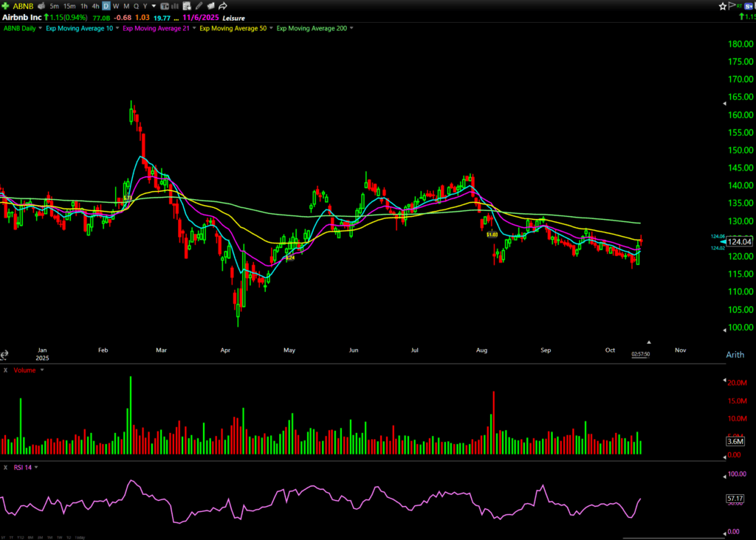Click the flag icon at top right

tap(733, 6)
